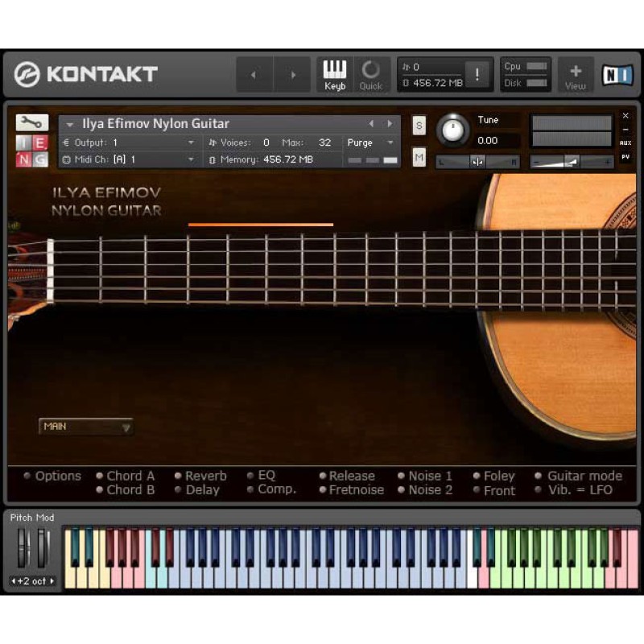This screenshot has height=644, width=644.
Task: Open the Output channel dropdown
Action: [129, 142]
